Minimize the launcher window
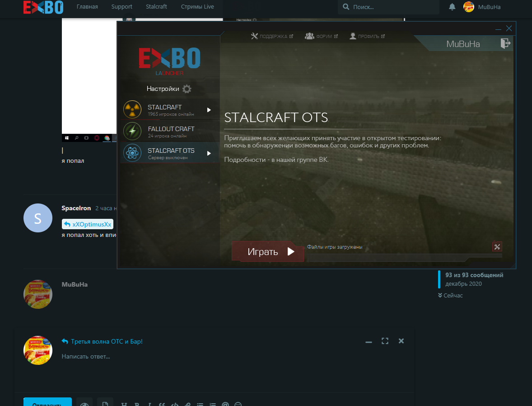 point(498,28)
